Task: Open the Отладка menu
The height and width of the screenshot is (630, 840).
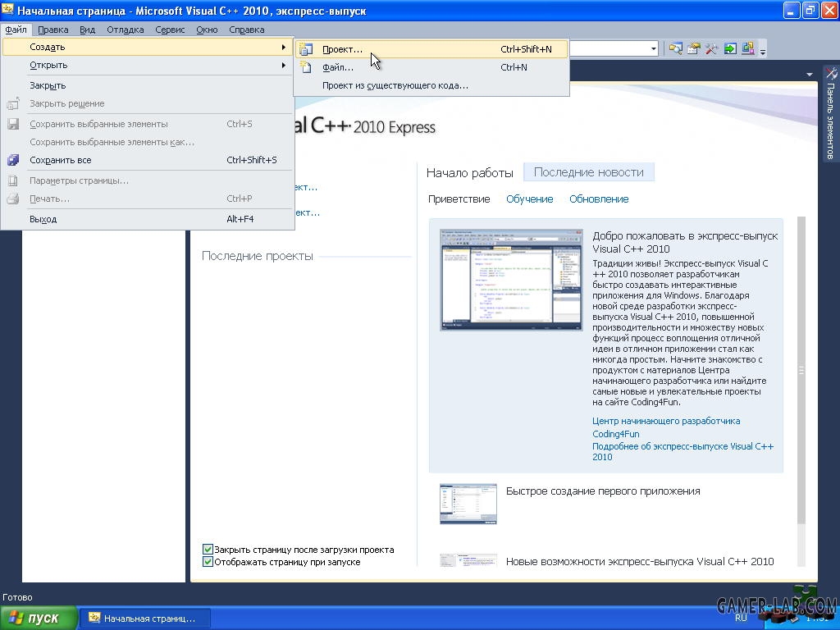Action: (126, 30)
